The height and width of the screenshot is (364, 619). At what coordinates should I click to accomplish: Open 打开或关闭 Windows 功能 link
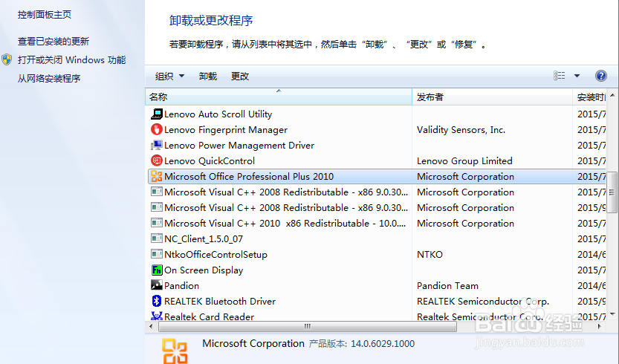(x=71, y=60)
